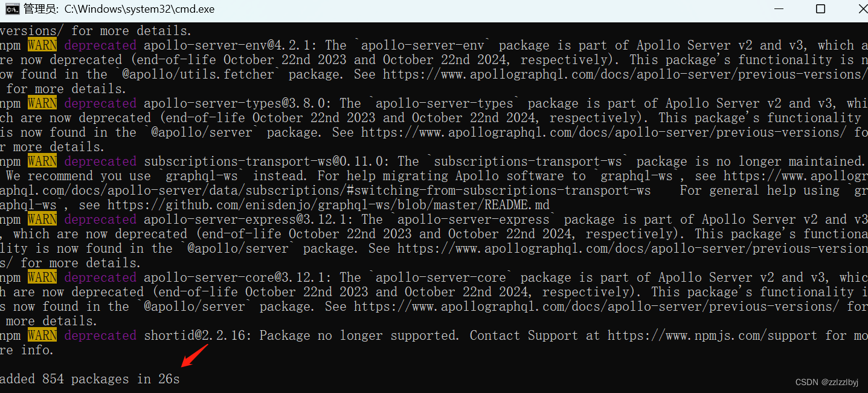The height and width of the screenshot is (393, 868).
Task: Click the red arrow annotation
Action: (x=193, y=357)
